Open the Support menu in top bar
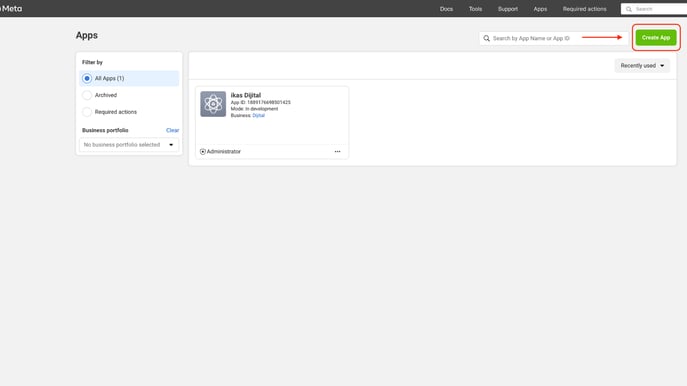687x386 pixels. (507, 9)
